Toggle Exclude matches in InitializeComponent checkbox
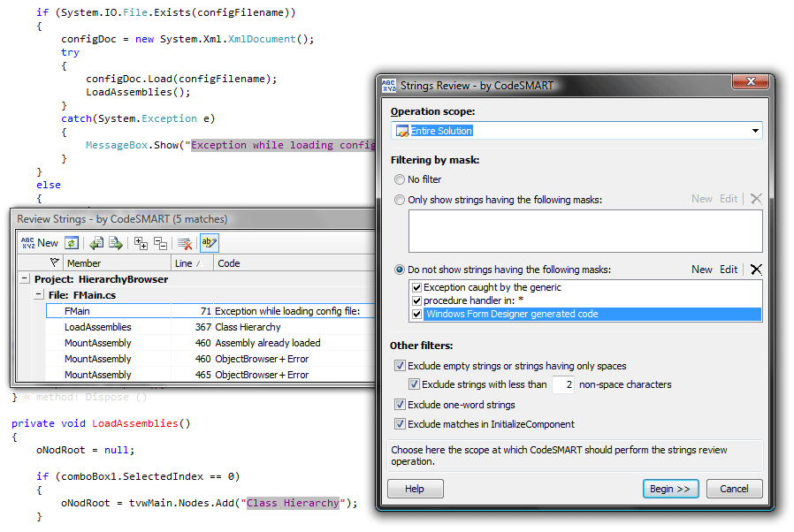The height and width of the screenshot is (532, 794). click(400, 423)
